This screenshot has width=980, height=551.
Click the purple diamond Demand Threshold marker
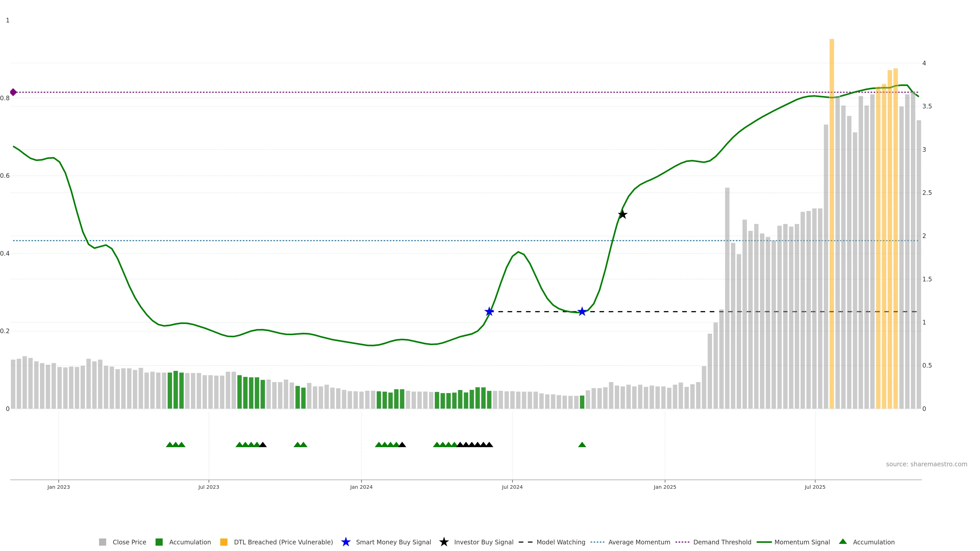(13, 92)
